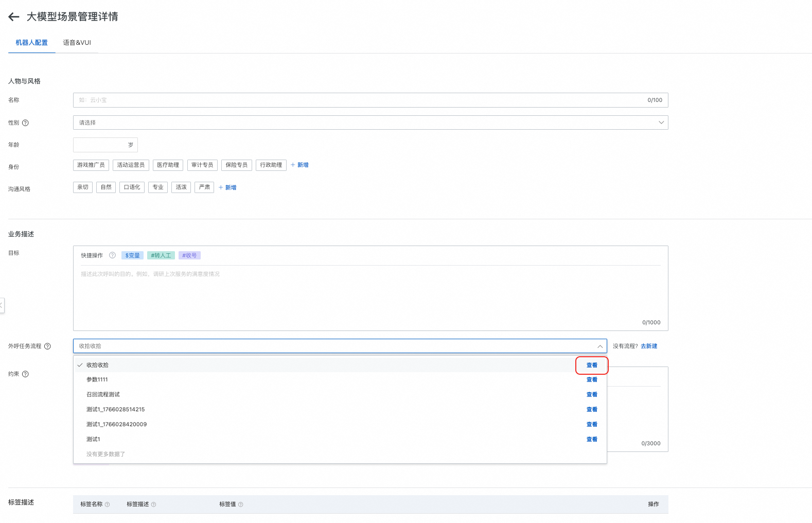This screenshot has width=812, height=523.
Task: Select the 活动运营员 identity tag
Action: click(x=131, y=165)
